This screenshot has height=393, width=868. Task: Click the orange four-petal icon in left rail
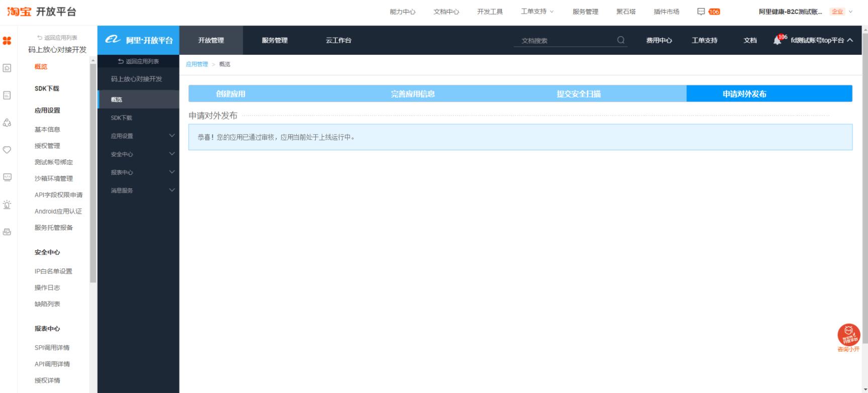pyautogui.click(x=7, y=41)
